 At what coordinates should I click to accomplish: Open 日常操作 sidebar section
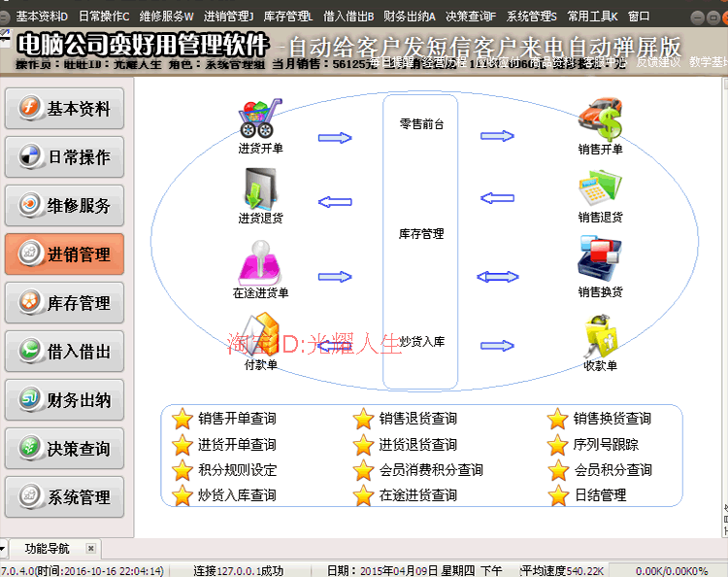(x=64, y=157)
